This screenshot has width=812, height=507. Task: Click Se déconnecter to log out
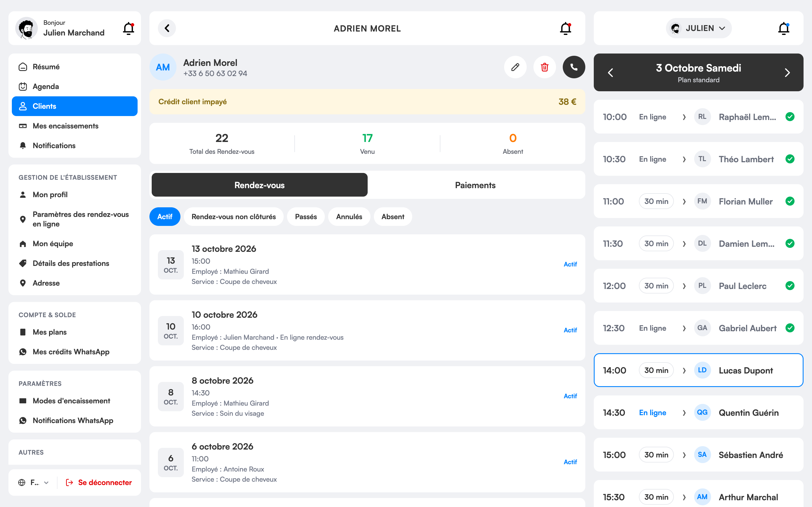coord(99,482)
